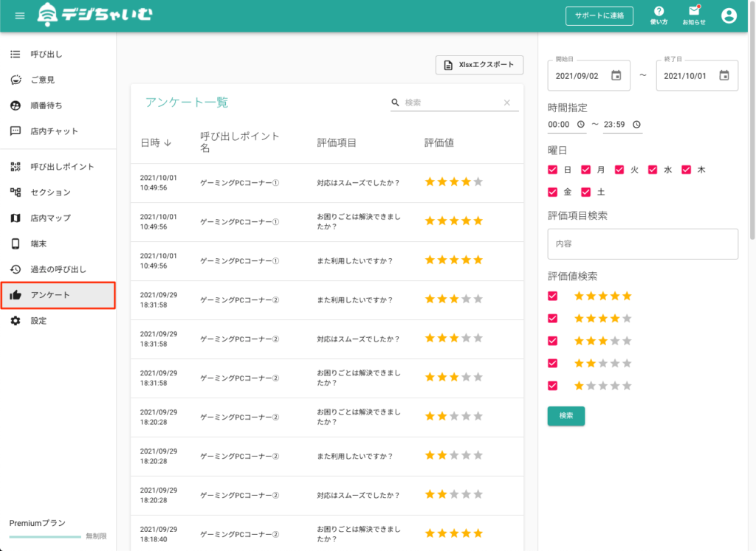Open the end time clock icon

pyautogui.click(x=636, y=124)
